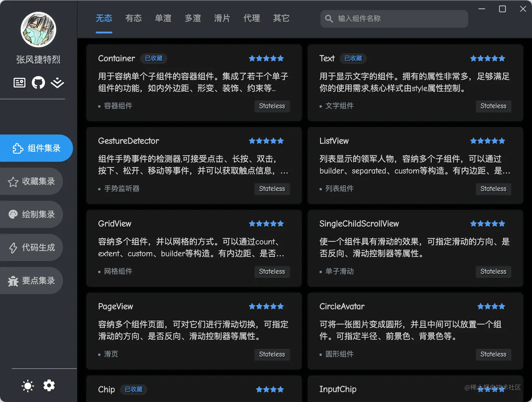Viewport: 532px width, 402px height.
Task: Switch to the 单渲 tab
Action: pos(163,18)
